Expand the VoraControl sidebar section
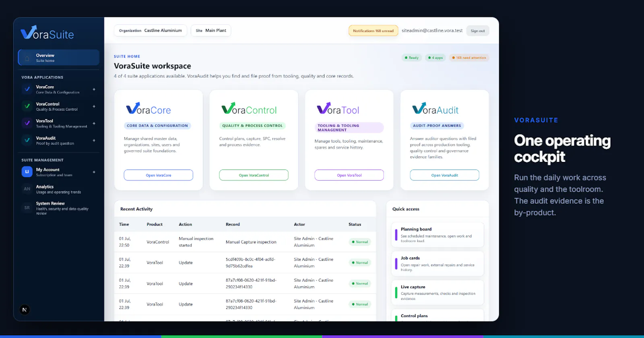The width and height of the screenshot is (644, 338). click(x=94, y=106)
